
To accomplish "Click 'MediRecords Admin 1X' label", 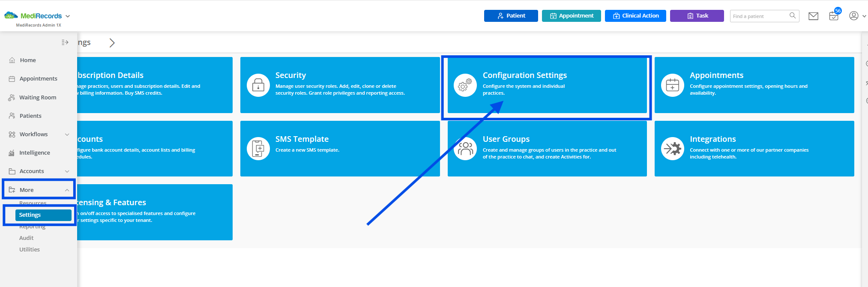I will [x=39, y=25].
